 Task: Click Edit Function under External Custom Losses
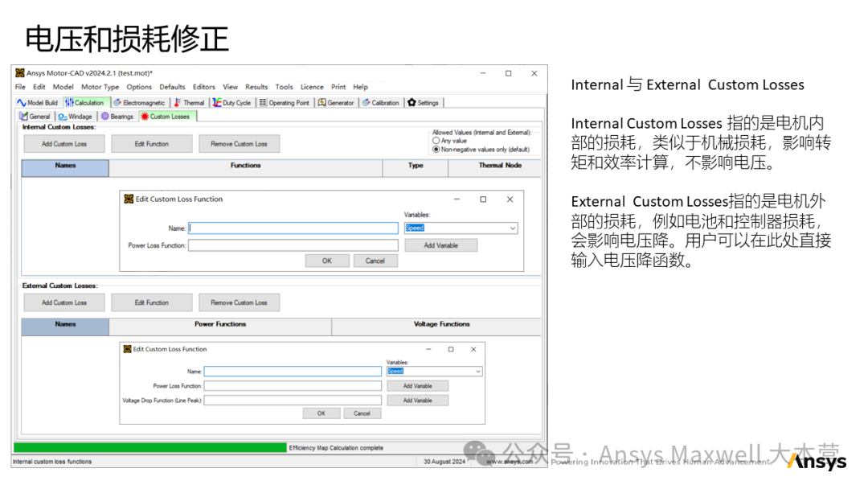[152, 303]
